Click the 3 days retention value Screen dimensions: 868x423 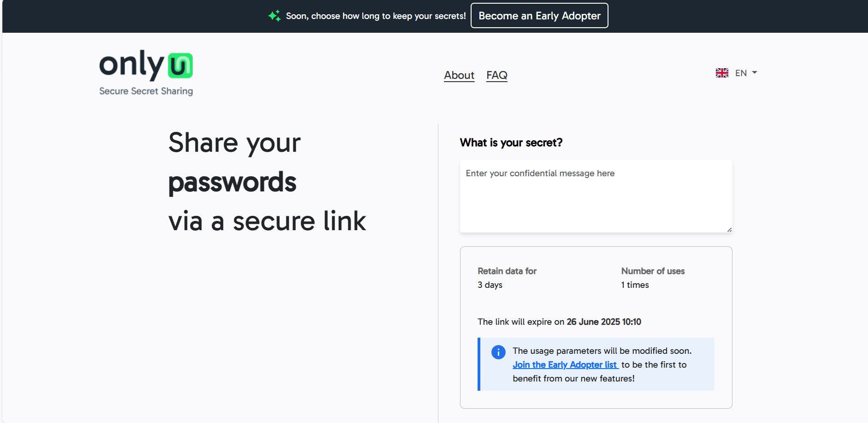(490, 285)
